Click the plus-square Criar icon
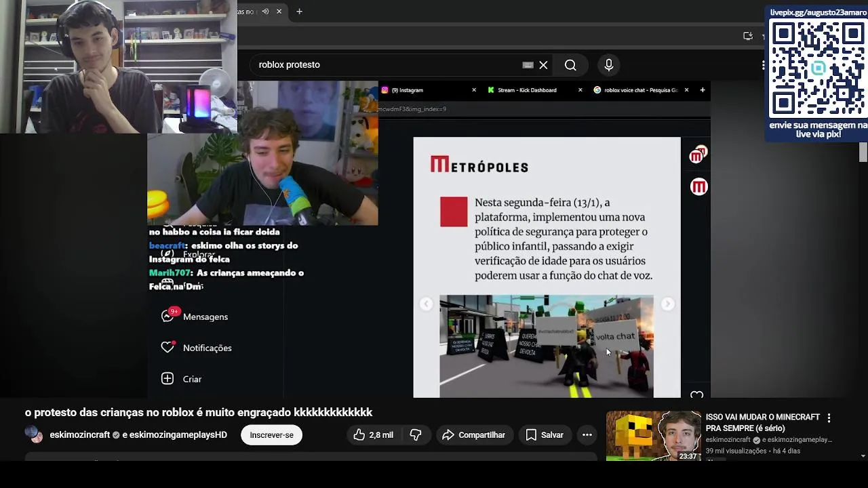The image size is (868, 488). (167, 379)
